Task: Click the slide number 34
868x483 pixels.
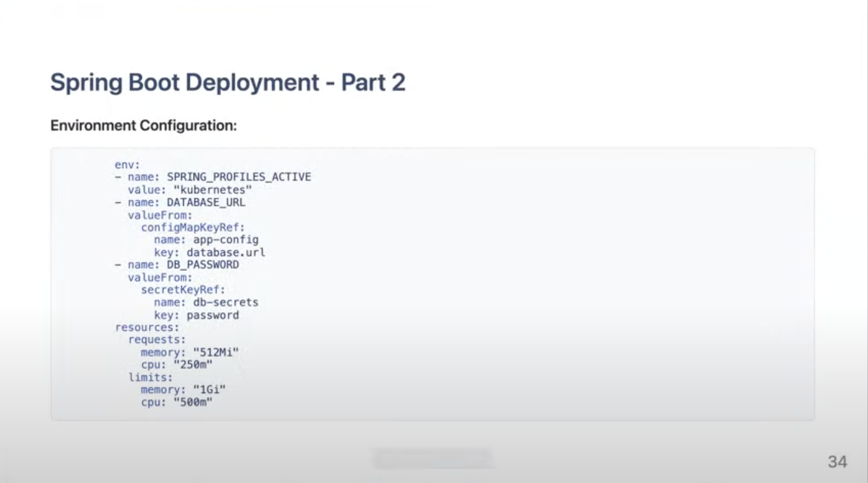Action: click(837, 462)
